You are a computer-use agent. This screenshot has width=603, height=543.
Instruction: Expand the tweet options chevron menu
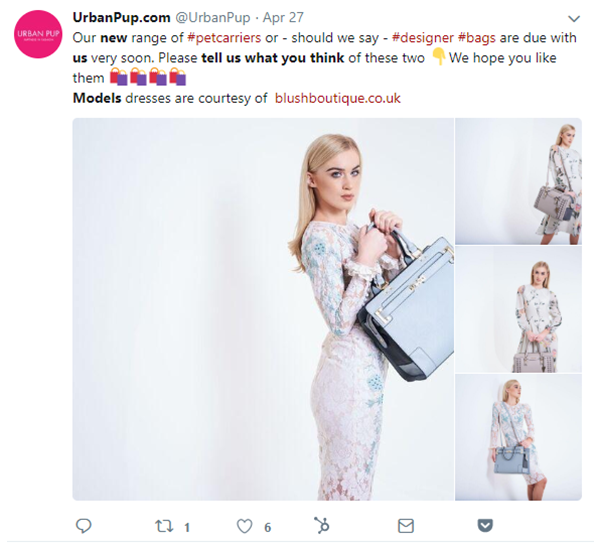572,19
